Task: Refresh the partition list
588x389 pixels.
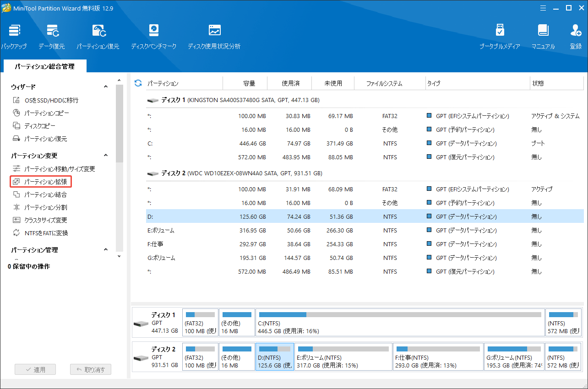Action: [x=138, y=83]
